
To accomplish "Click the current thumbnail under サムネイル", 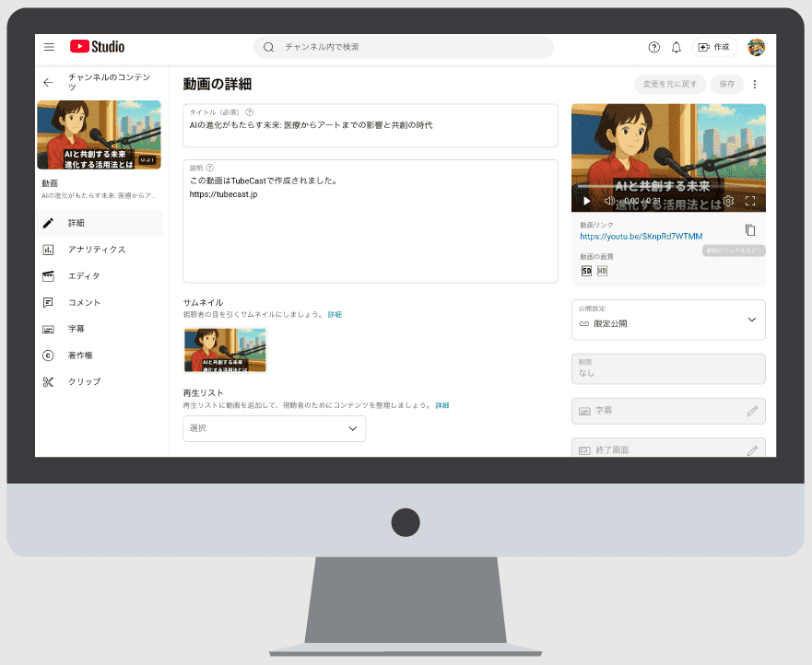I will [225, 350].
